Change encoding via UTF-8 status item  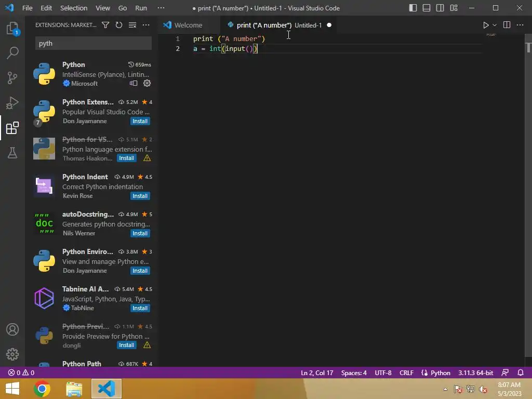pyautogui.click(x=383, y=373)
